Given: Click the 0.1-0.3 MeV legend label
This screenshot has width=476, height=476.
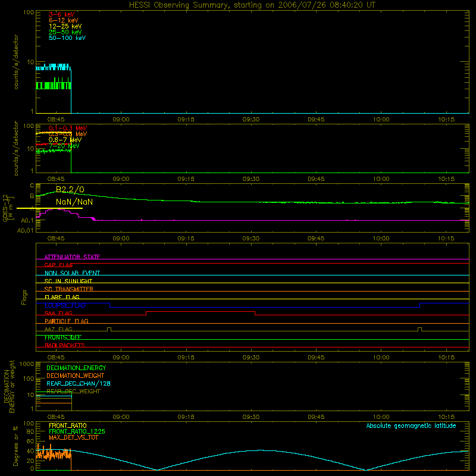Looking at the screenshot, I should point(68,128).
